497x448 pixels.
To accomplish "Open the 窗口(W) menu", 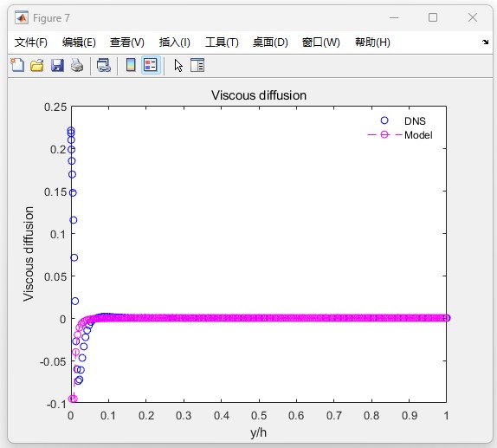I will pos(320,42).
